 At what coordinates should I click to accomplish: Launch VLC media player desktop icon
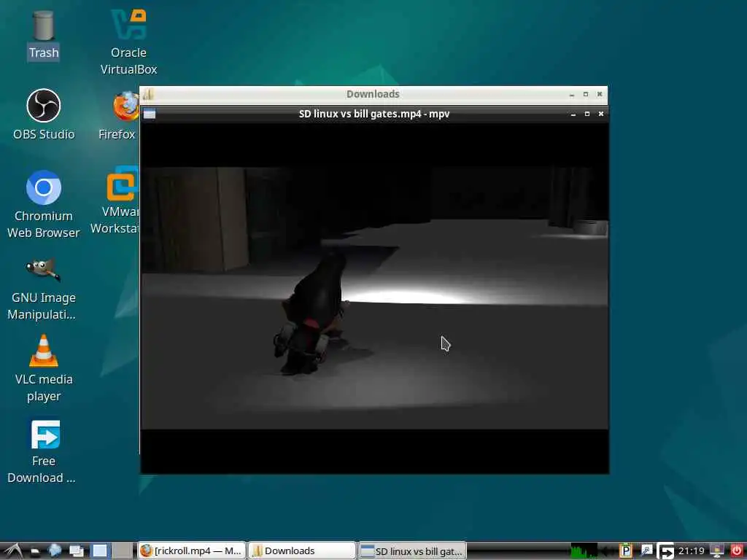click(x=43, y=368)
